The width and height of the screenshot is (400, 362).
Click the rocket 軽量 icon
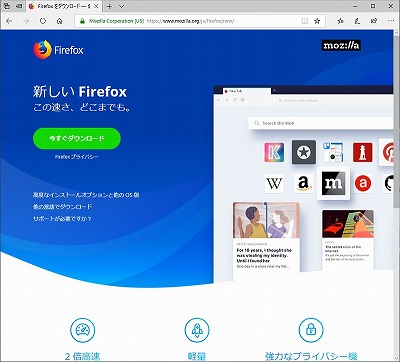click(197, 330)
